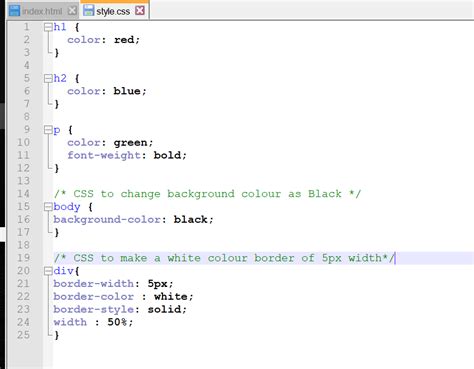
Task: Close the index.html tab
Action: 72,11
